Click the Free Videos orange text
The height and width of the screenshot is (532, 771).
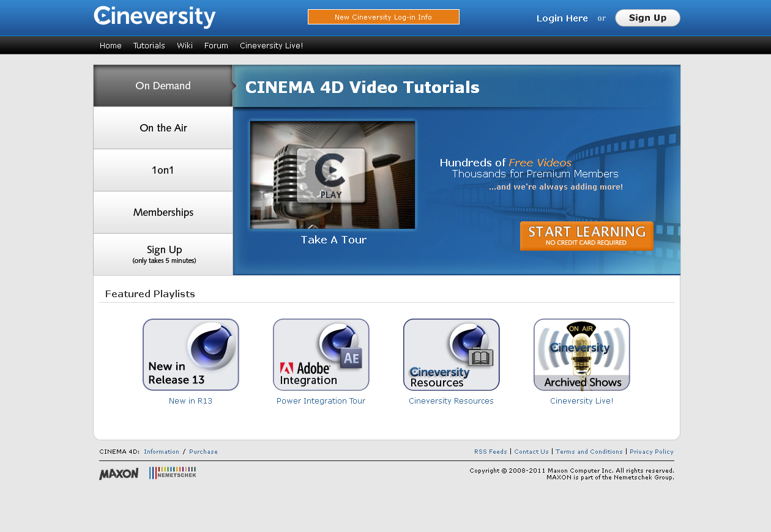pos(540,163)
